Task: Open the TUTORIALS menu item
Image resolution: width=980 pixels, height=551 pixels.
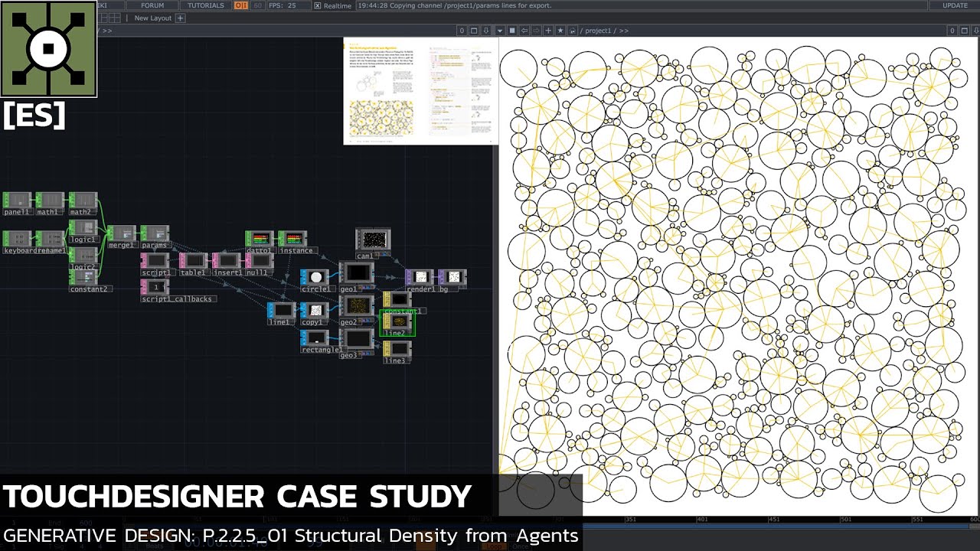Action: (x=206, y=5)
